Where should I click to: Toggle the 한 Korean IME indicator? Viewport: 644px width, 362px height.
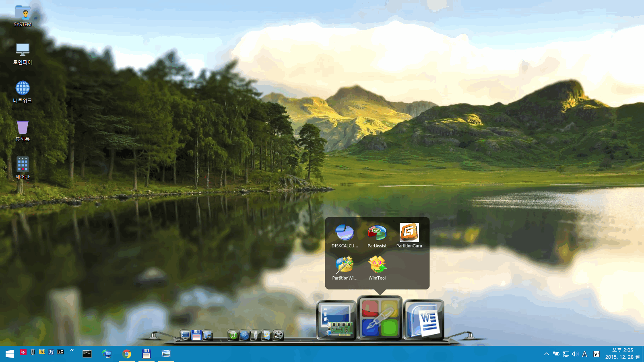597,354
